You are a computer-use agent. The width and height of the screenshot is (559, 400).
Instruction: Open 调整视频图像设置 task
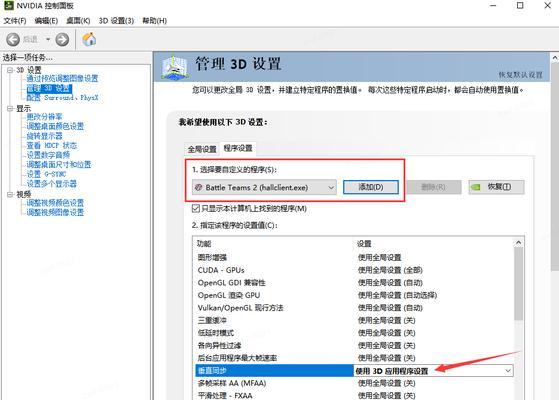coord(55,212)
